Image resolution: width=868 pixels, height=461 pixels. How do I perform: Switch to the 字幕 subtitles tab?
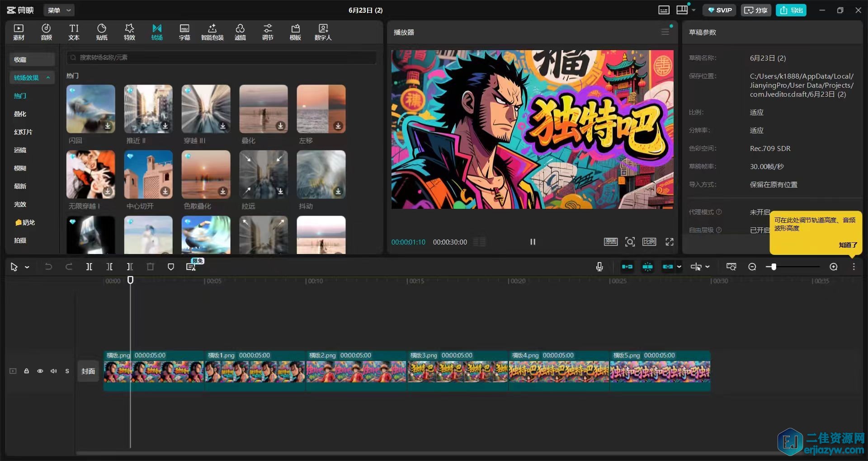click(x=184, y=32)
